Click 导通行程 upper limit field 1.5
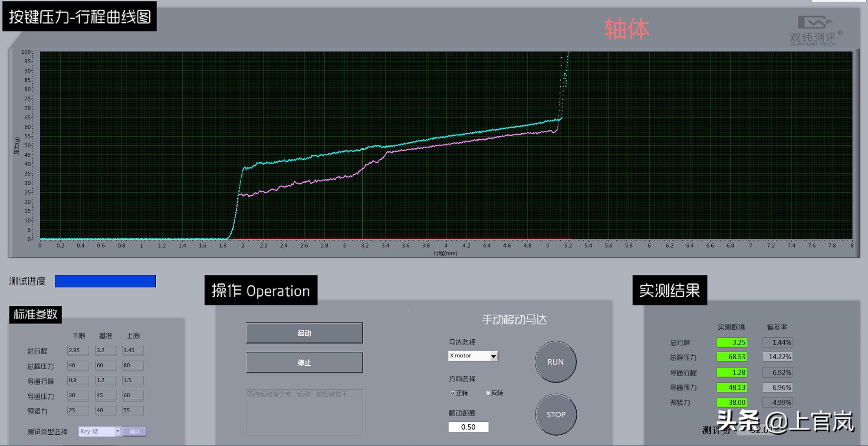The height and width of the screenshot is (446, 868). tap(133, 380)
